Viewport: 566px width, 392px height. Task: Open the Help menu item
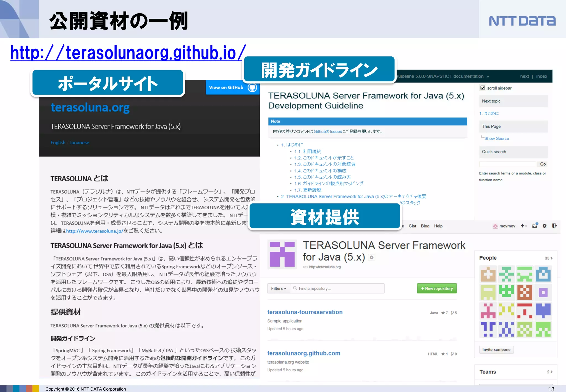pos(438,226)
